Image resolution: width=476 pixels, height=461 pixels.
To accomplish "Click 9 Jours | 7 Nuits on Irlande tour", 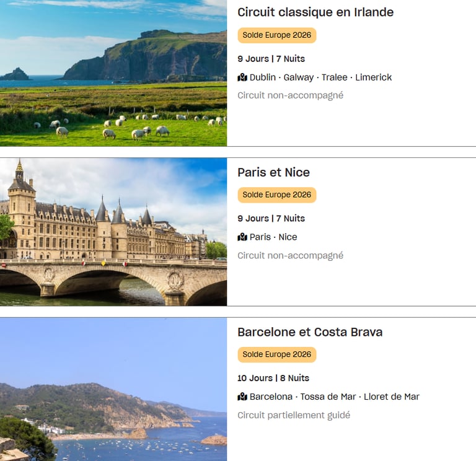I will [271, 59].
